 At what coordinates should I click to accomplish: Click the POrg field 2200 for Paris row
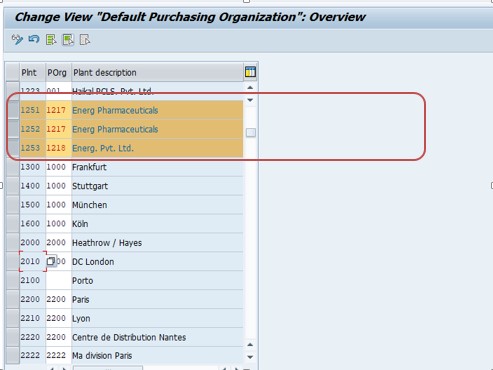click(x=58, y=299)
